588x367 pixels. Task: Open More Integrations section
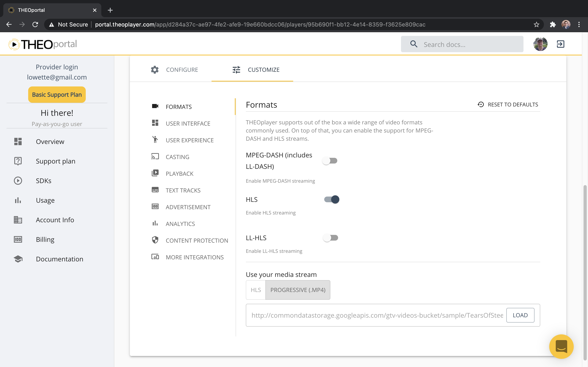195,257
